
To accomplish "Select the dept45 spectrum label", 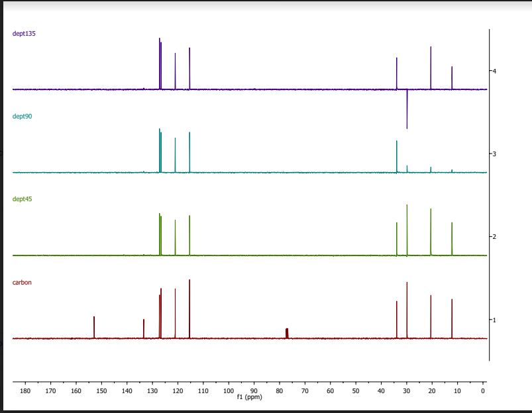I will tap(22, 199).
